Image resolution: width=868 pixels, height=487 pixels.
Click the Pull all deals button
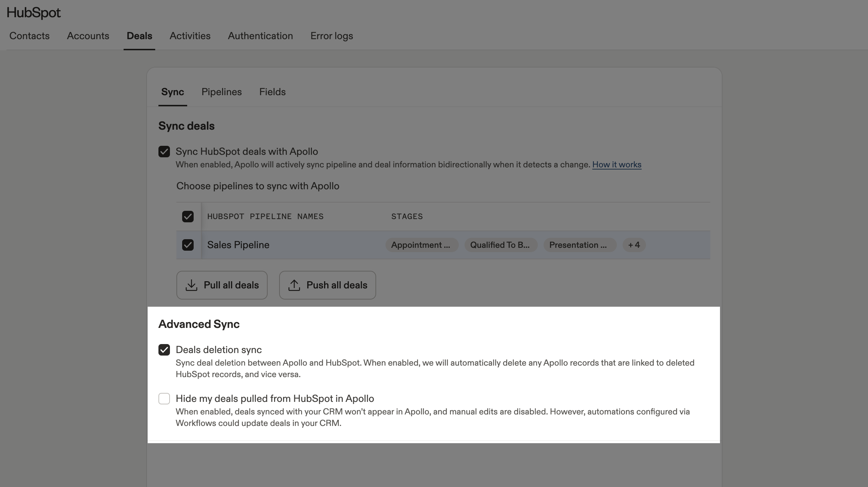tap(222, 285)
